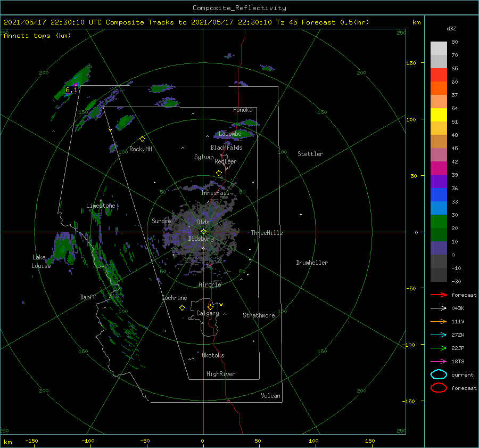The height and width of the screenshot is (448, 479).
Task: Click the Calgary city label
Action: point(208,313)
